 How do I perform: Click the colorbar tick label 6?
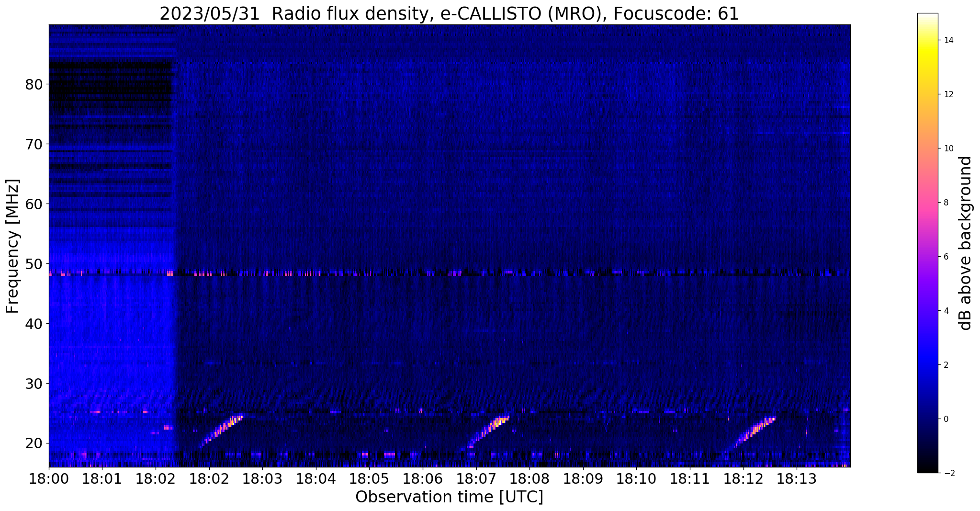[x=946, y=257]
